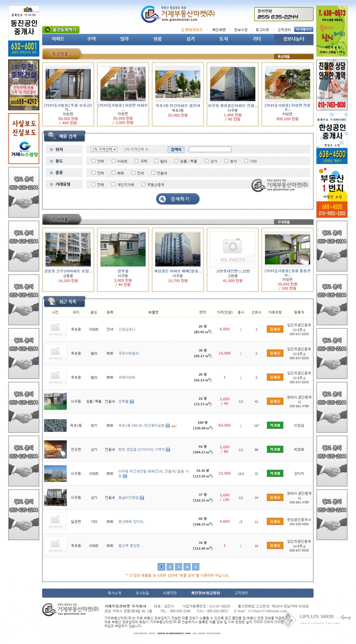The image size is (356, 644).
Task: Click the 거제뉴스광장 banner
Action: (24, 139)
